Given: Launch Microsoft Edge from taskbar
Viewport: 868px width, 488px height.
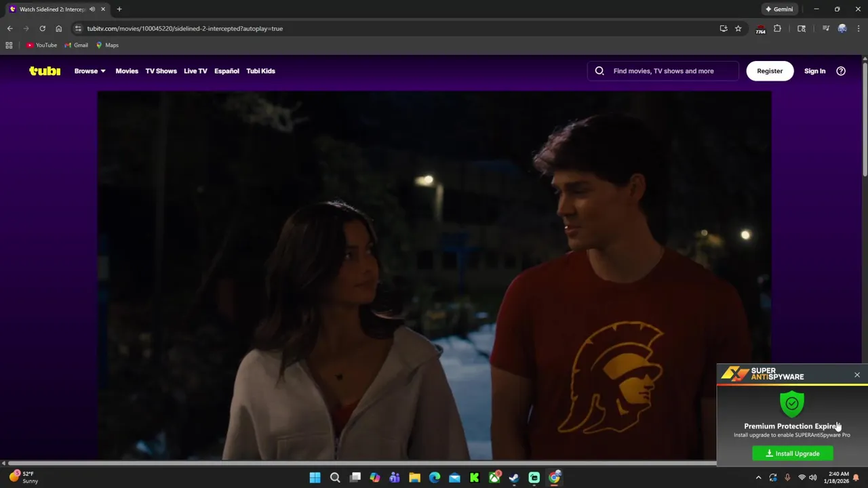Looking at the screenshot, I should pos(435,478).
